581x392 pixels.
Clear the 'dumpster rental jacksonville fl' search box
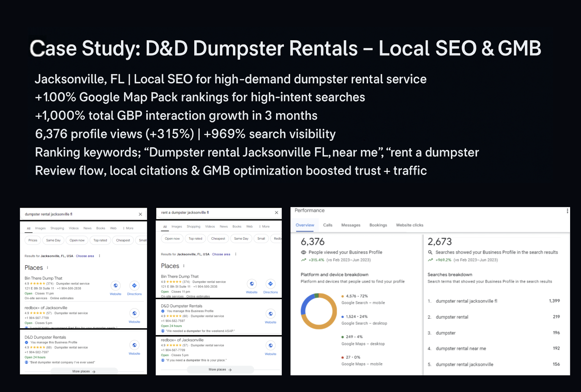140,214
